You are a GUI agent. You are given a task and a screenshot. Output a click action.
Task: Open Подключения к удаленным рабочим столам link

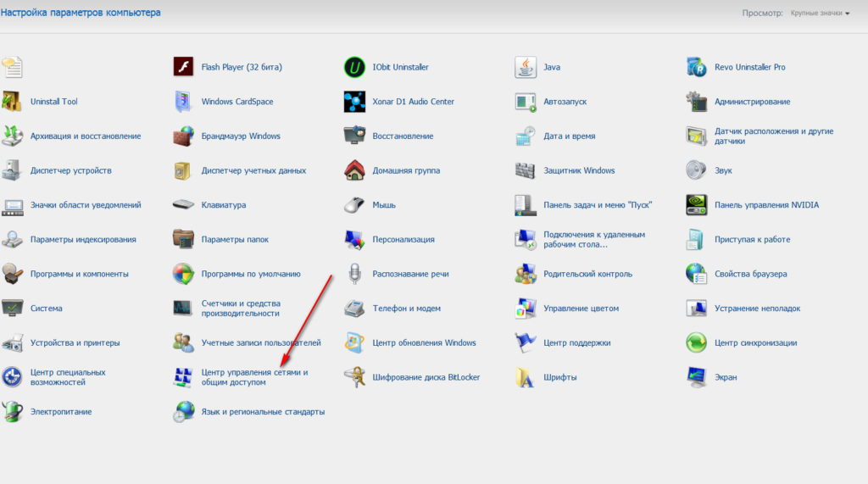pos(594,239)
